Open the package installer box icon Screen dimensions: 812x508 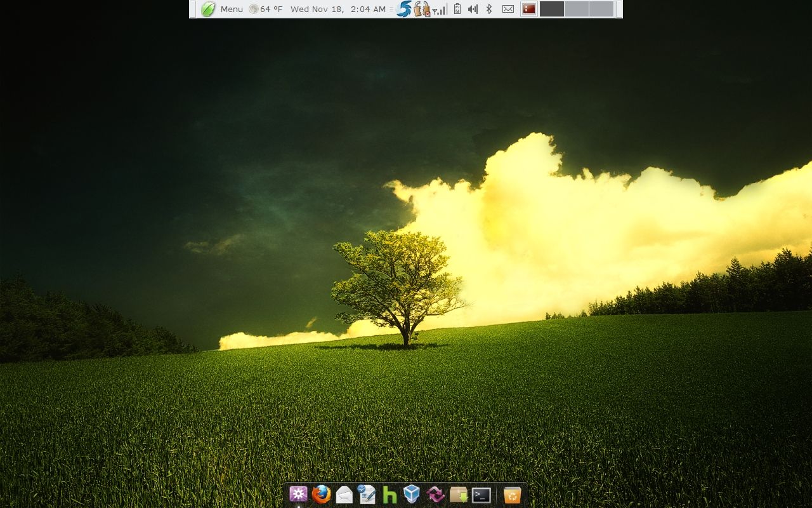[459, 494]
